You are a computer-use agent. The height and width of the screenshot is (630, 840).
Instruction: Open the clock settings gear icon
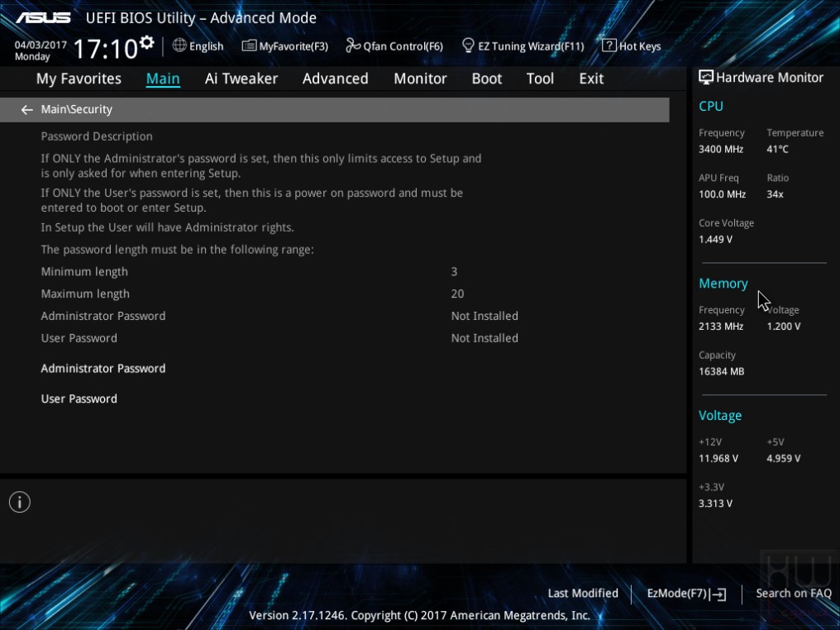(147, 42)
